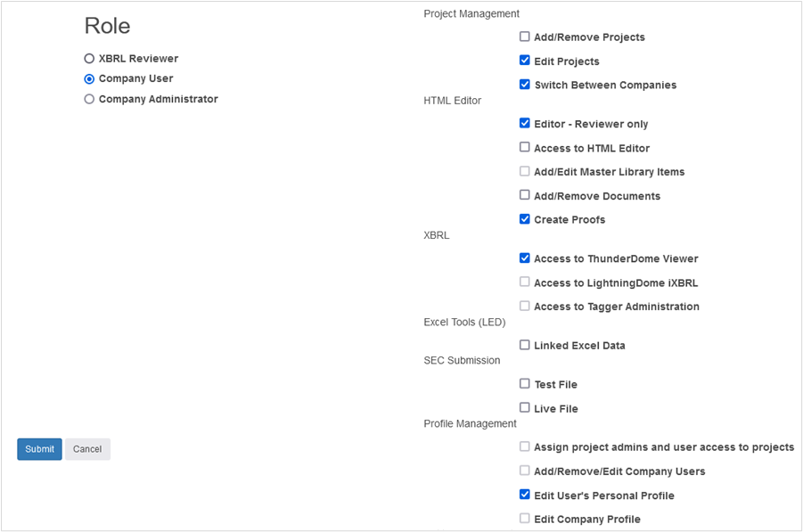The image size is (803, 532).
Task: Check Access to LightningDome iXBRL
Action: click(x=525, y=282)
